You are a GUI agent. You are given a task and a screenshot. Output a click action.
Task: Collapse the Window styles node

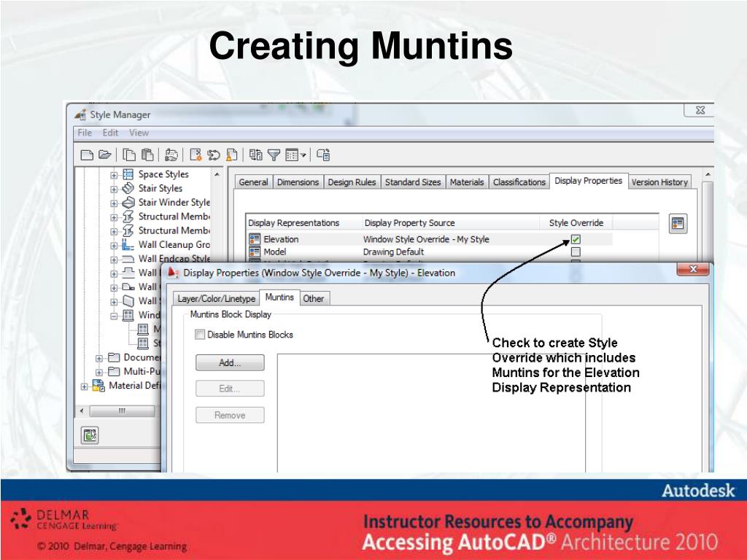point(114,316)
